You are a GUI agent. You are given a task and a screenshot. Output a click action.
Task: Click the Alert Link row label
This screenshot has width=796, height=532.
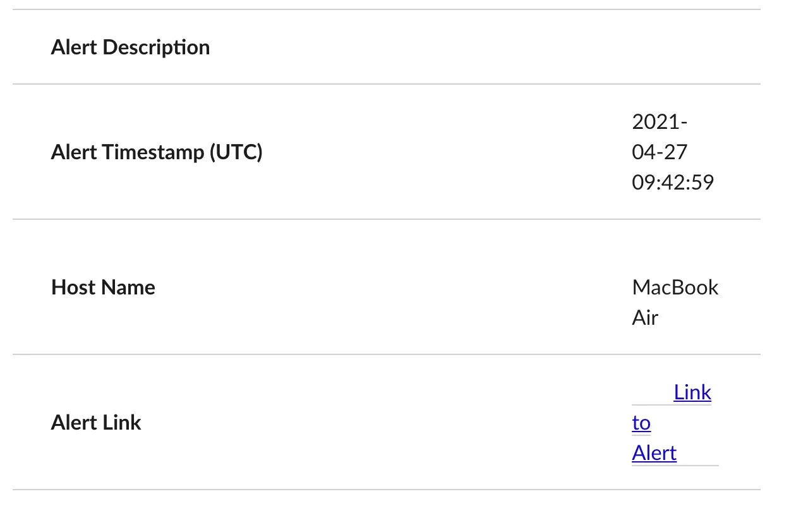pos(96,423)
